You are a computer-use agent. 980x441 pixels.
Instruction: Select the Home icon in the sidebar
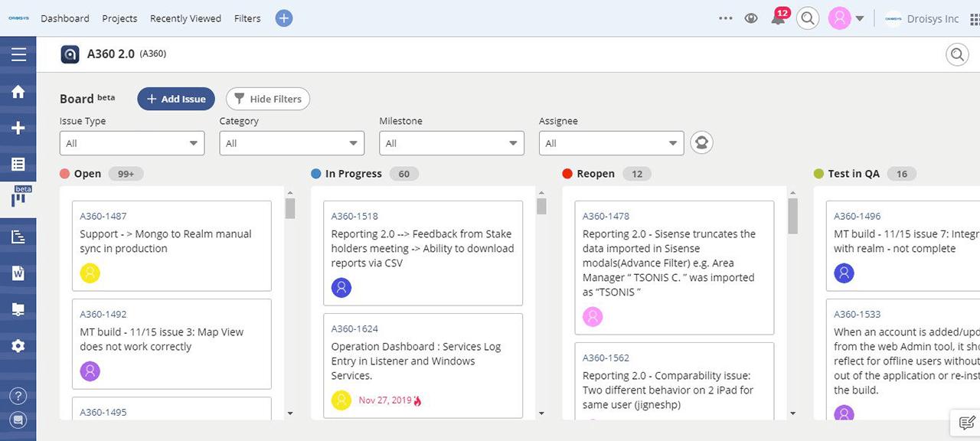click(18, 90)
